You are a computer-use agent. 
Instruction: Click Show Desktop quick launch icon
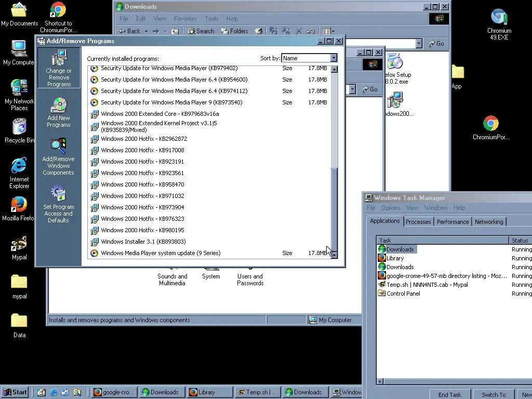[x=42, y=392]
